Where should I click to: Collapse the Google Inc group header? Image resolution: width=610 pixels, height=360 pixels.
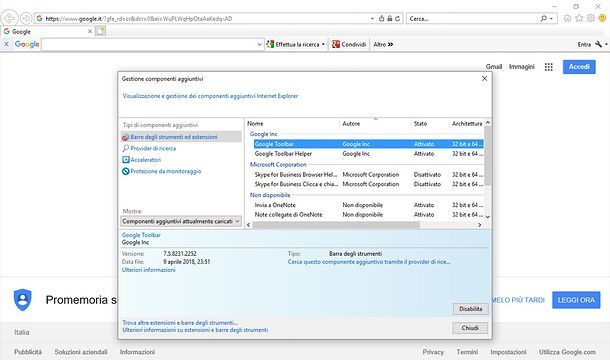pos(263,134)
